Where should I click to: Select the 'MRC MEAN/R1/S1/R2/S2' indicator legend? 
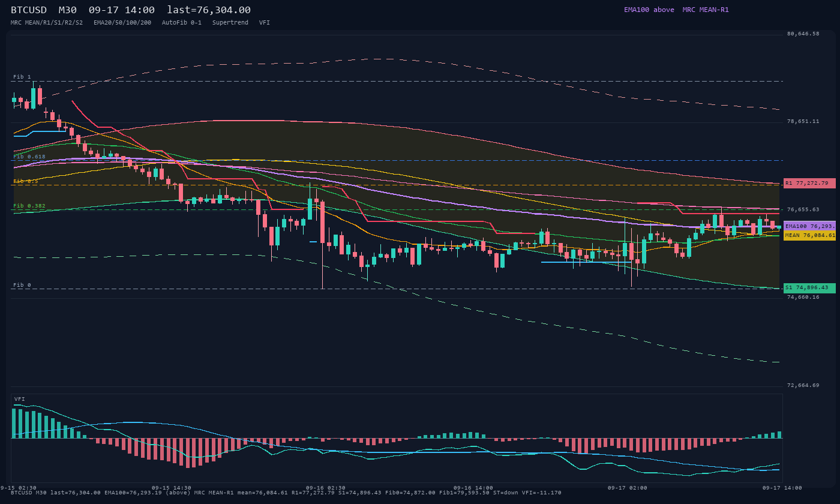click(47, 22)
